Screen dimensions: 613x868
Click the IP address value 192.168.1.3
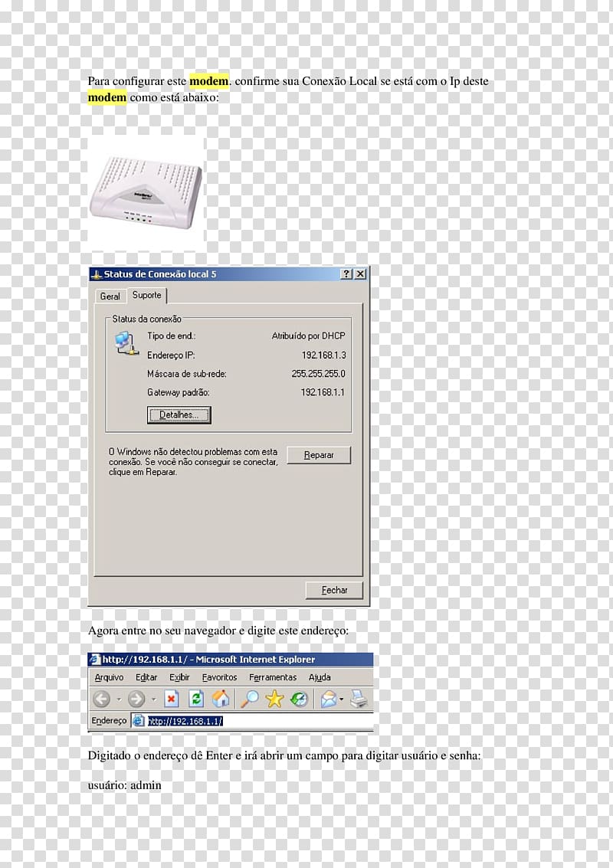pyautogui.click(x=323, y=355)
